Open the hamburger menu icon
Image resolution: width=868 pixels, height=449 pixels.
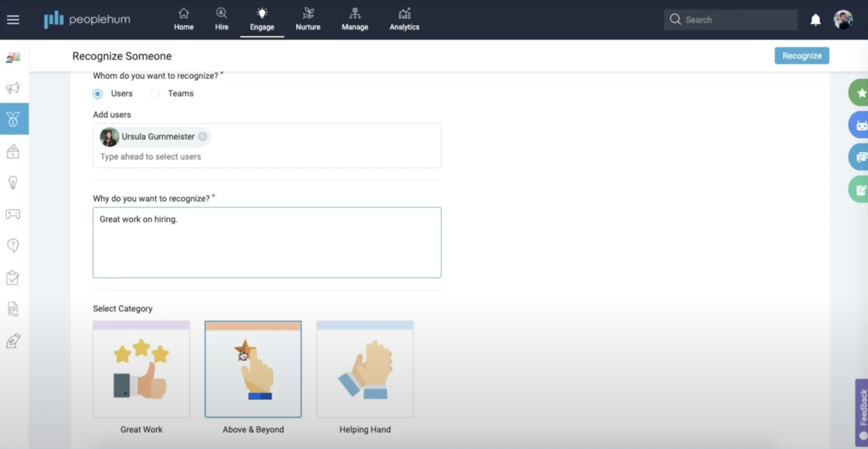coord(13,19)
